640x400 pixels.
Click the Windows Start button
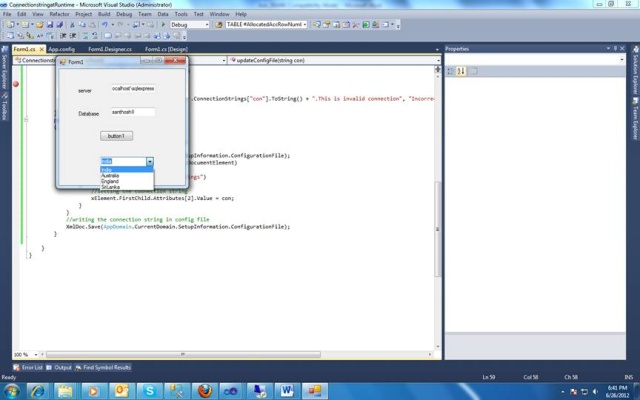point(11,391)
